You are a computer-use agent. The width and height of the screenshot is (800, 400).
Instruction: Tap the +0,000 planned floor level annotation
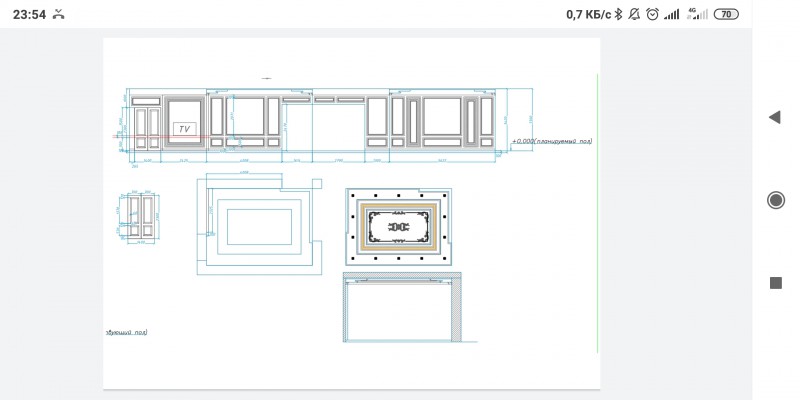552,141
